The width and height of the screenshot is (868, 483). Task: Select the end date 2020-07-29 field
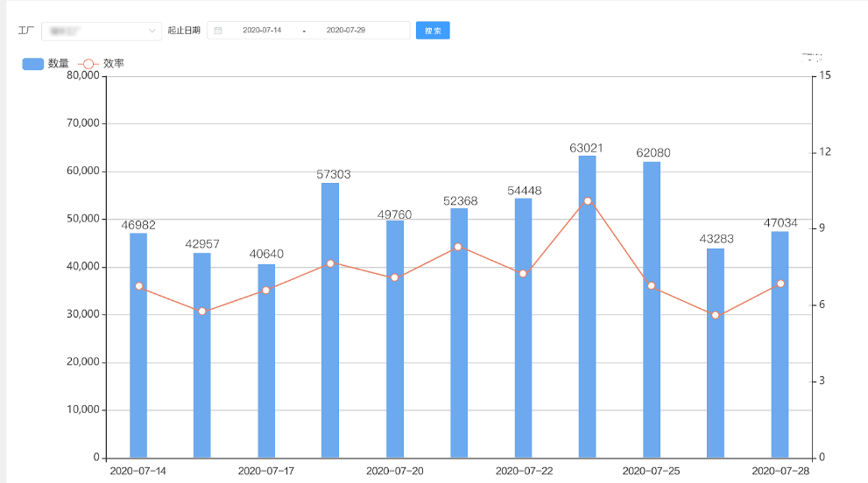(x=346, y=31)
